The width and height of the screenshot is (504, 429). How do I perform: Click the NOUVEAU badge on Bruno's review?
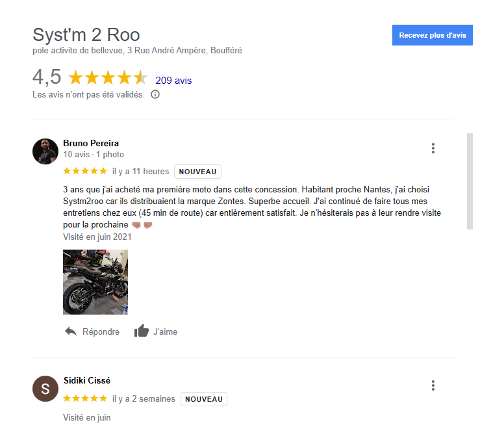click(x=197, y=172)
